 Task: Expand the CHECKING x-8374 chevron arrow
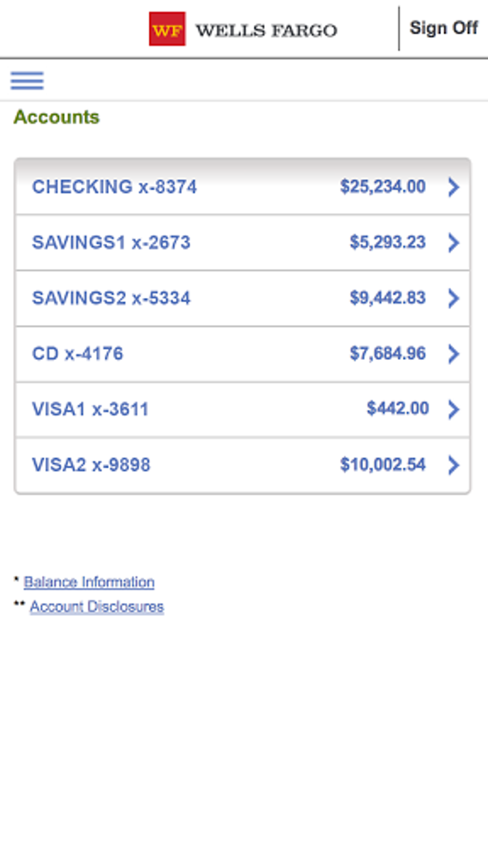pyautogui.click(x=454, y=187)
